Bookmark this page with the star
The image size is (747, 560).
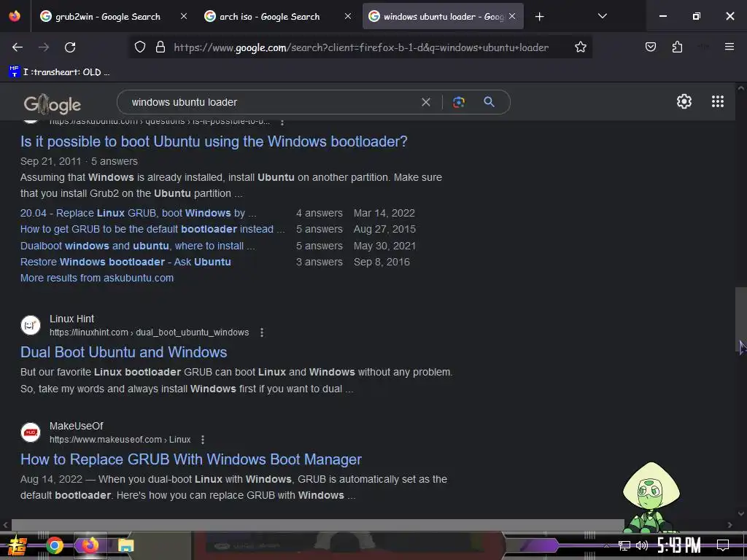coord(580,47)
